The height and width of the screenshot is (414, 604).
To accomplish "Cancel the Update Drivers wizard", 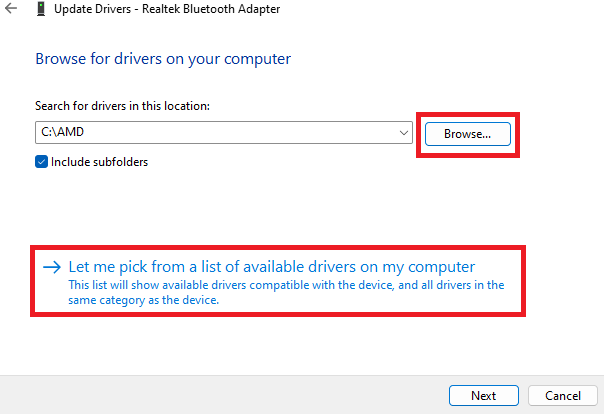I will [x=562, y=395].
